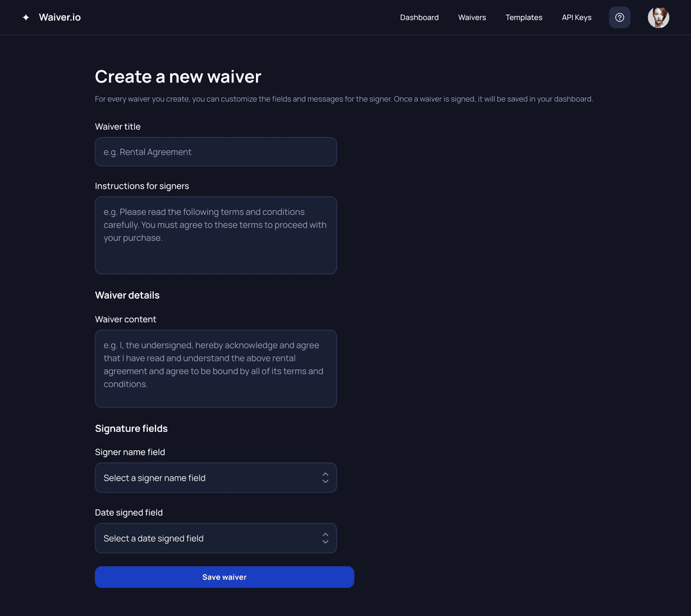Click the 'Waiver title' label
The height and width of the screenshot is (616, 691).
click(118, 127)
